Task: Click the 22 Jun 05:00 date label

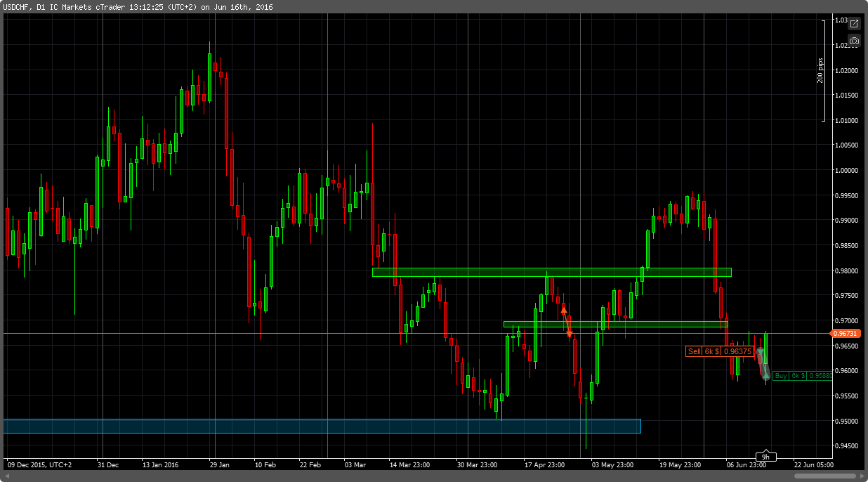Action: tap(813, 464)
